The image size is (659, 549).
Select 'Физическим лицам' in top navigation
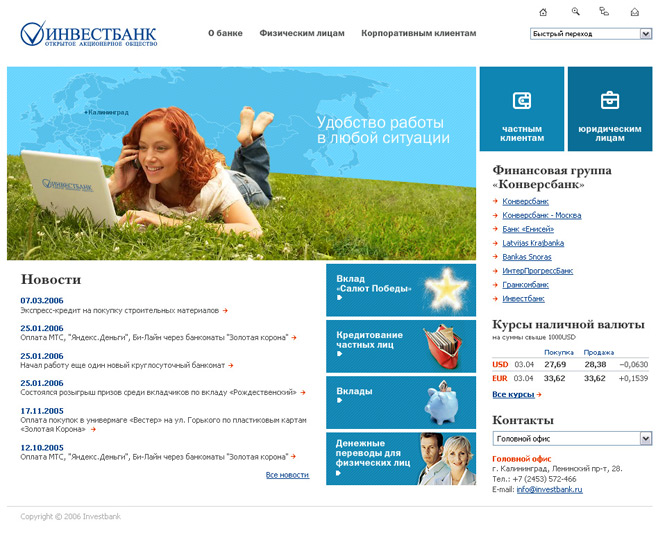pos(302,34)
